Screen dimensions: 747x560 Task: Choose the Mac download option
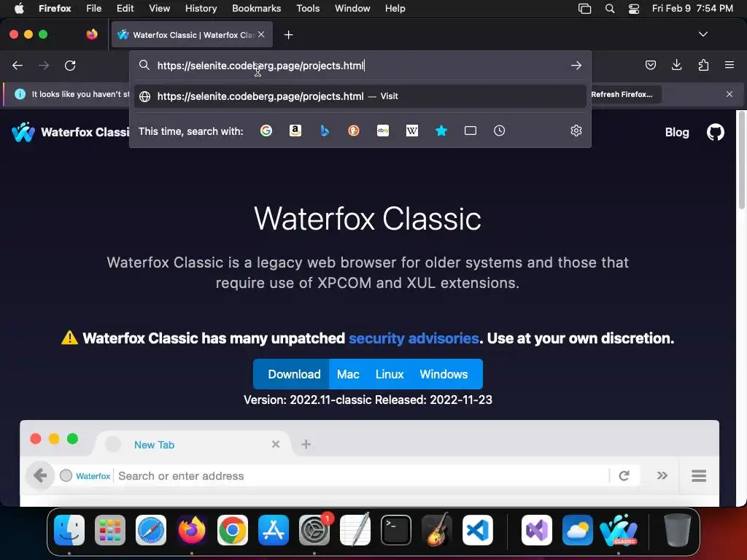(x=348, y=374)
